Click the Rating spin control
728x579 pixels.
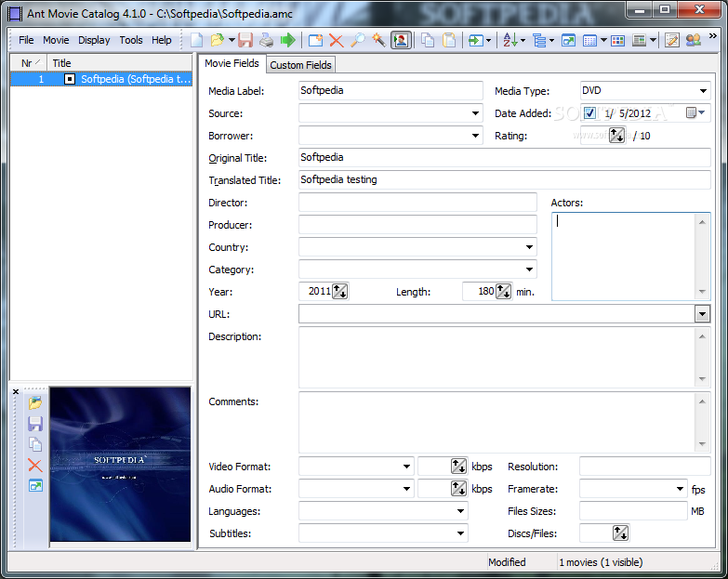[616, 136]
